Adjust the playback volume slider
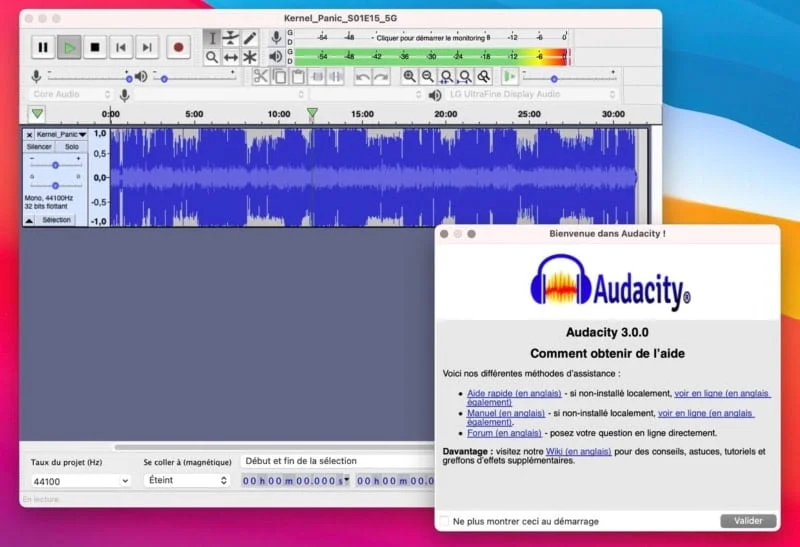Viewport: 800px width, 547px height. (x=195, y=79)
